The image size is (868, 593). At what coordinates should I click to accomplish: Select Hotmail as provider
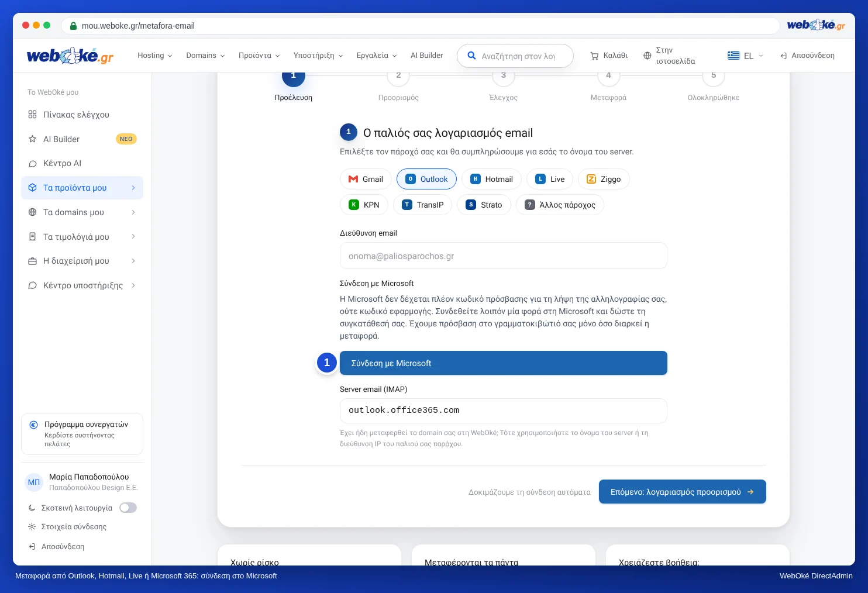(492, 179)
